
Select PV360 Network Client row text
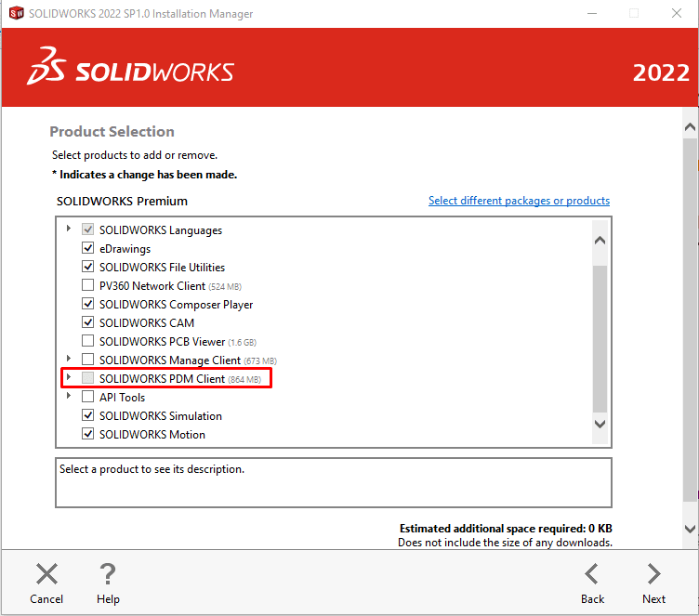coord(170,286)
